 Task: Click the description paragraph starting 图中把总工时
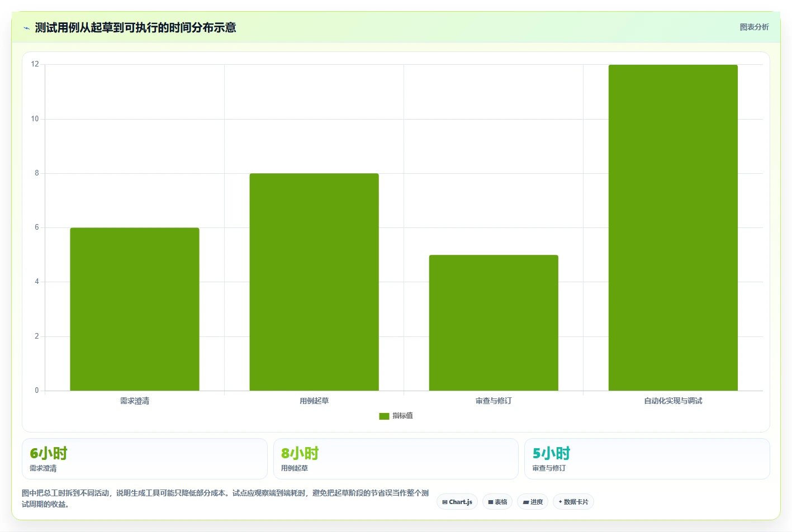[x=225, y=498]
